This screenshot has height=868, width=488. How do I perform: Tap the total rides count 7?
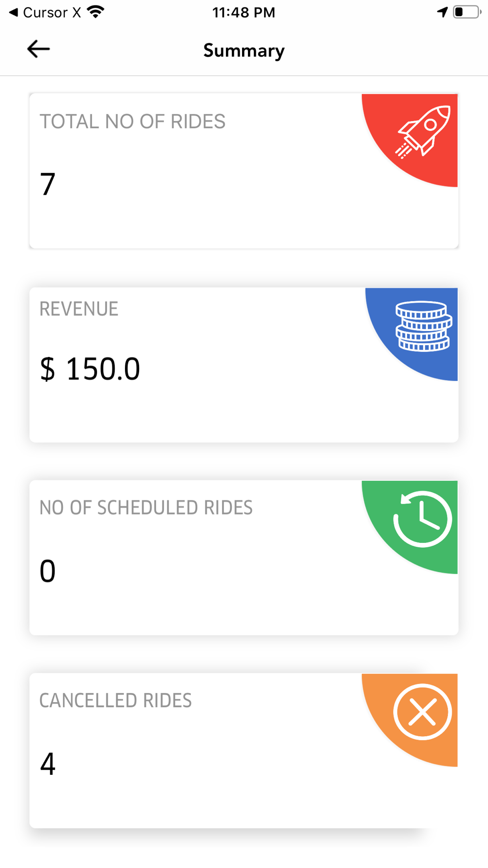point(48,184)
